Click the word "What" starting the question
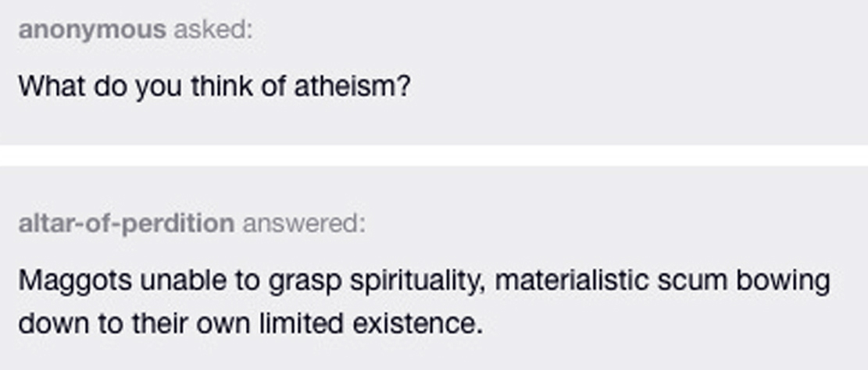The image size is (868, 370). pyautogui.click(x=52, y=85)
